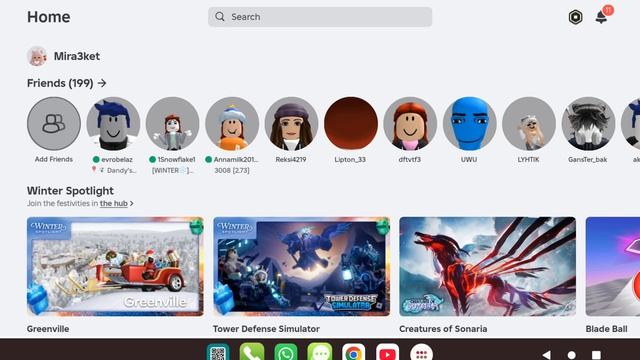Open Blade Ball thumbnail

pyautogui.click(x=613, y=267)
